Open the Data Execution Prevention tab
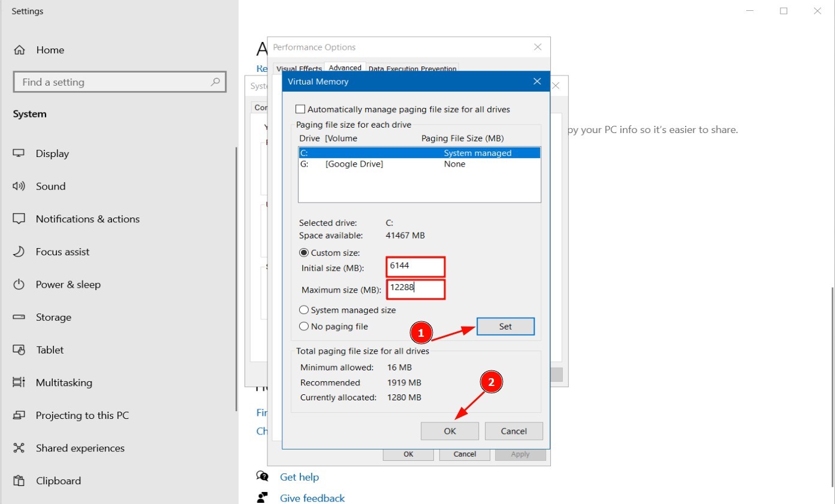 click(412, 69)
